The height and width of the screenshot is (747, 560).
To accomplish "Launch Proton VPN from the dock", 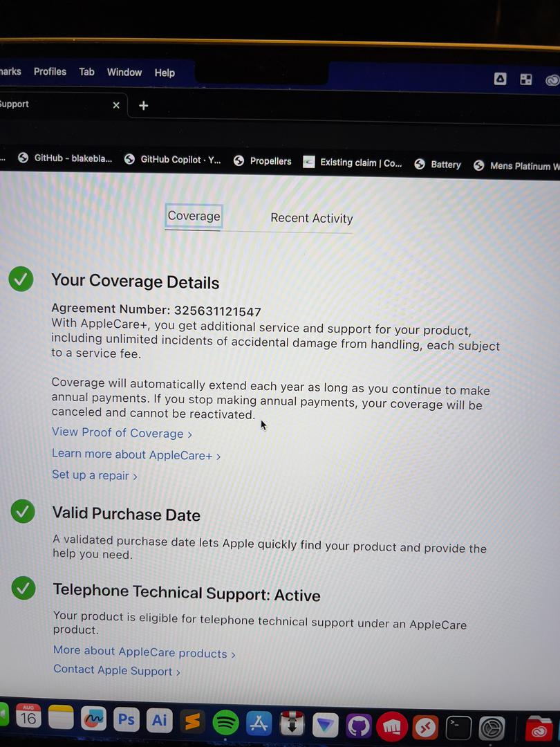I will tap(325, 725).
